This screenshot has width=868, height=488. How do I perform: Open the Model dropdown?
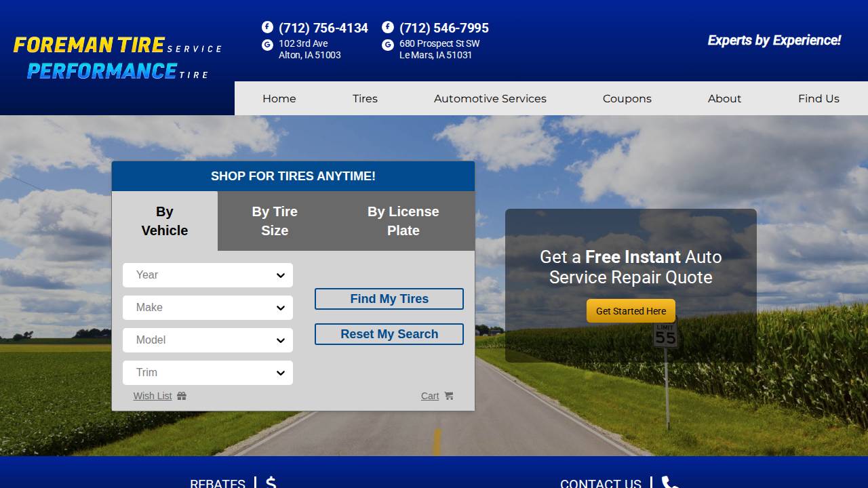[x=208, y=340]
